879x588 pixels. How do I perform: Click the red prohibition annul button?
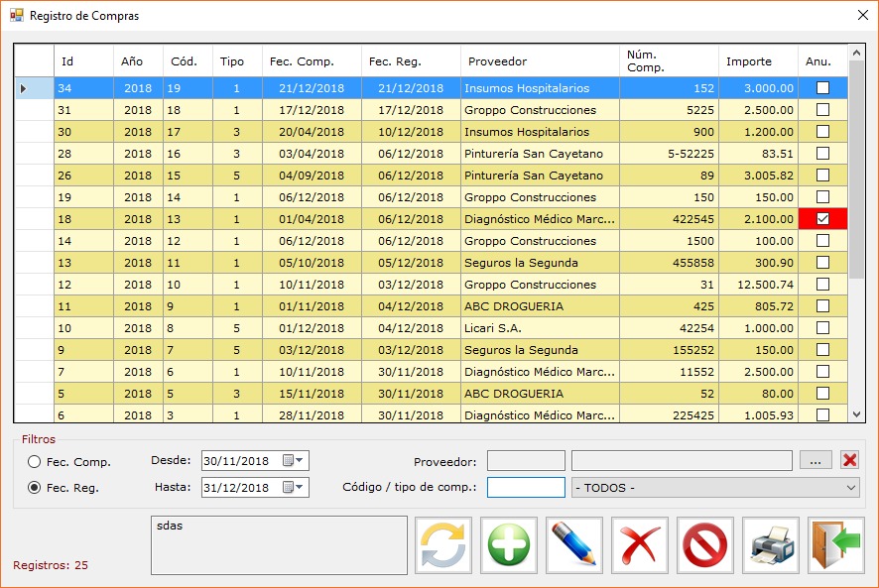click(x=705, y=545)
